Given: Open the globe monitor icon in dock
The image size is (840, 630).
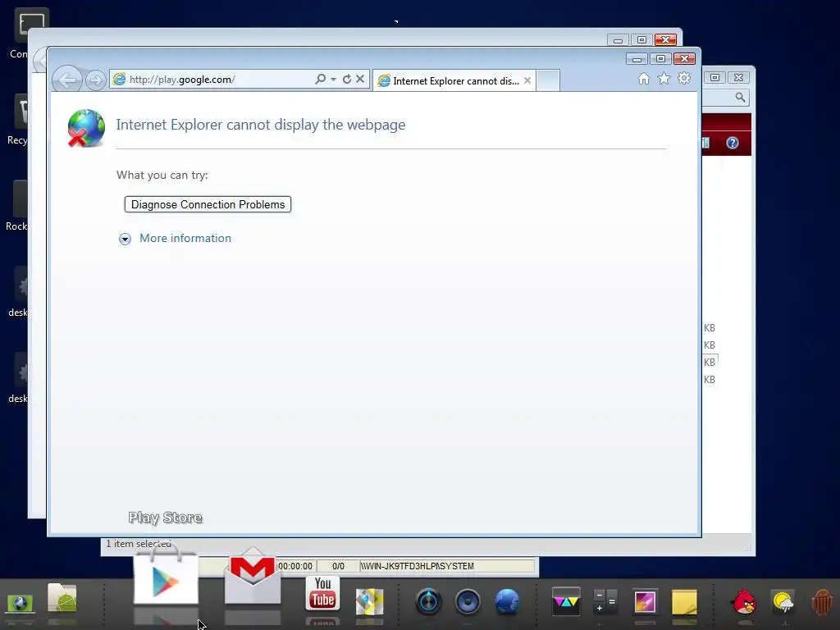Looking at the screenshot, I should [20, 603].
